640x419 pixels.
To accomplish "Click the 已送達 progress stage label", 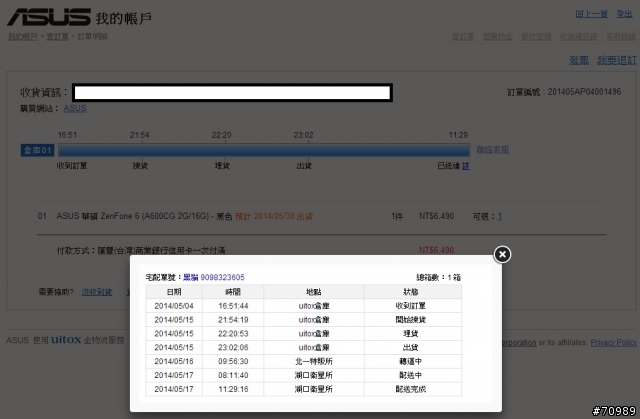I will click(449, 166).
